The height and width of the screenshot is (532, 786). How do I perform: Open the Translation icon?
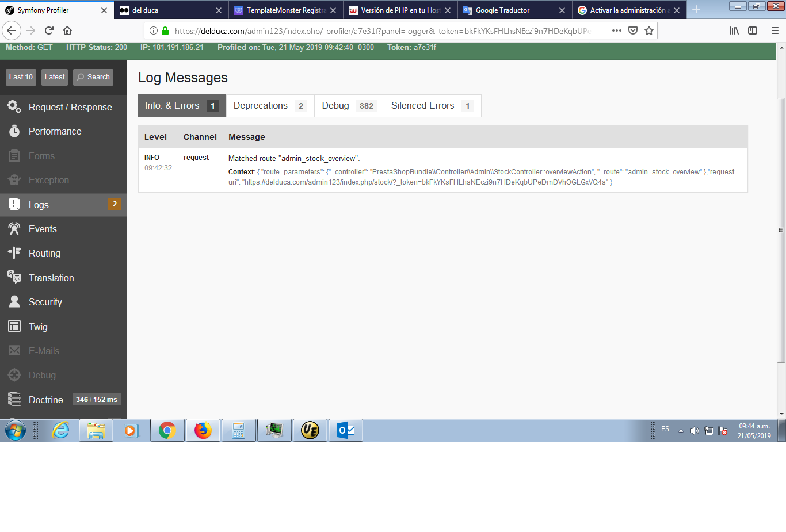pyautogui.click(x=14, y=277)
